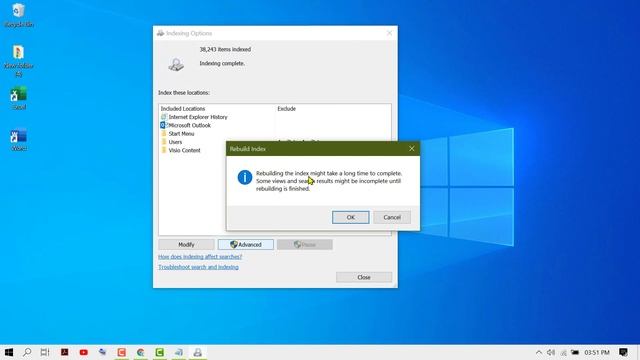Select 'Internet Explorer History' location row
This screenshot has height=360, width=640.
pyautogui.click(x=194, y=117)
